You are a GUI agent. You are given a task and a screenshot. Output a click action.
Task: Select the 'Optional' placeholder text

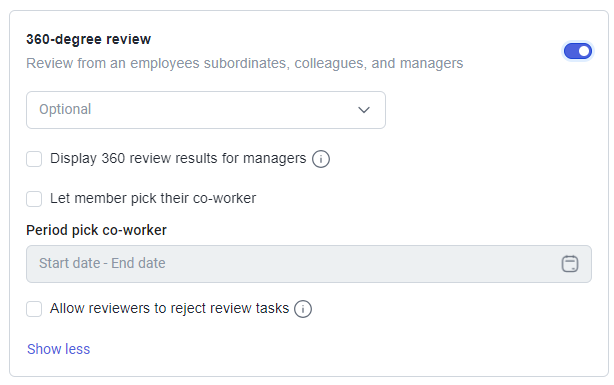[x=65, y=109]
